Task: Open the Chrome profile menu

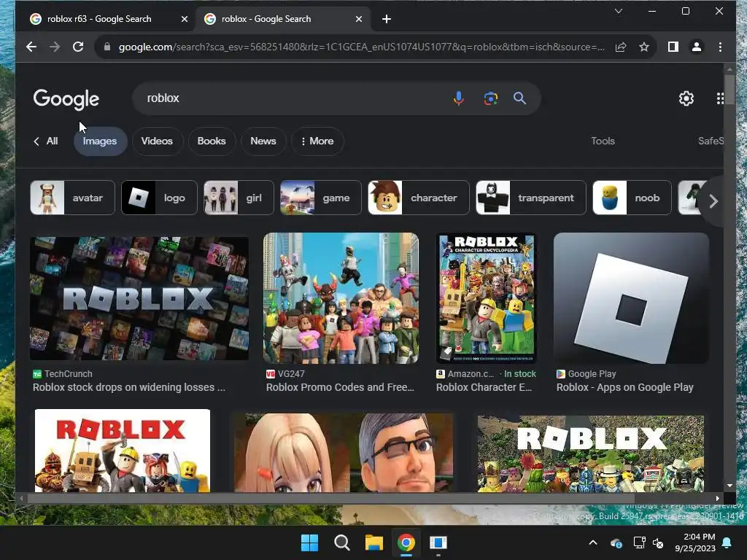Action: pyautogui.click(x=697, y=47)
